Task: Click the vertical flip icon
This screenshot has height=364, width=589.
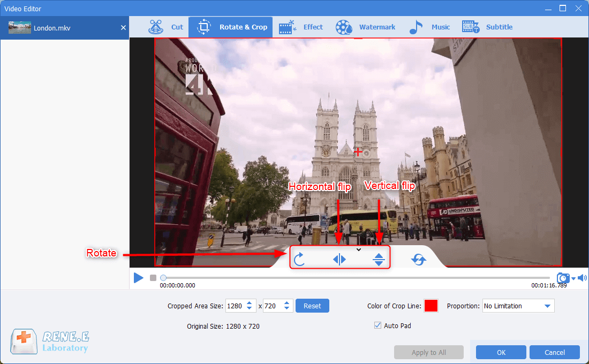Action: [379, 259]
